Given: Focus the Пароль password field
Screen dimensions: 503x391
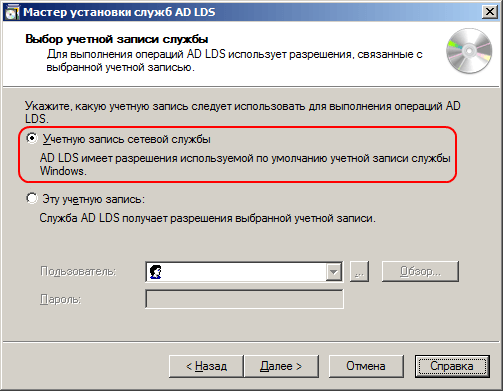Looking at the screenshot, I should [244, 299].
